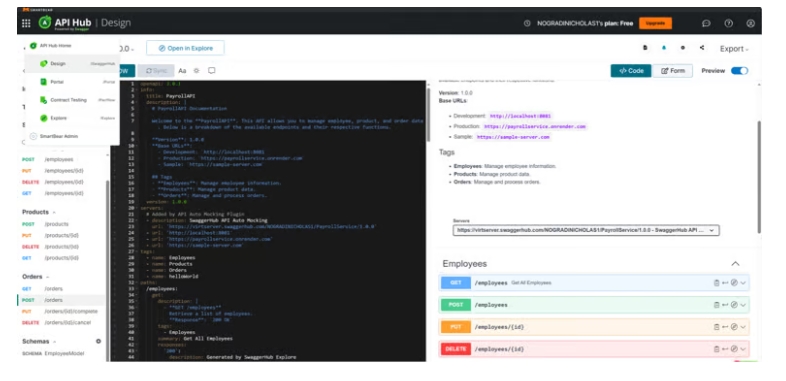The image size is (786, 381).
Task: Click explore icon on PUT /employees/{id} preview row
Action: [734, 327]
